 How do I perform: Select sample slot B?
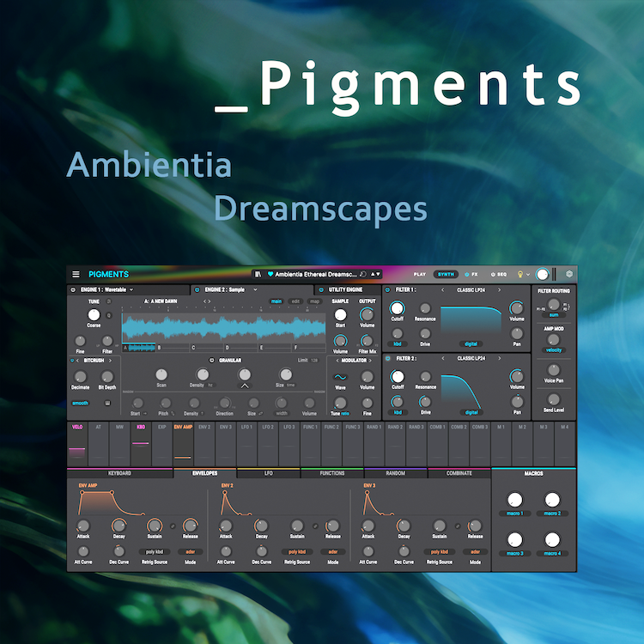173,348
